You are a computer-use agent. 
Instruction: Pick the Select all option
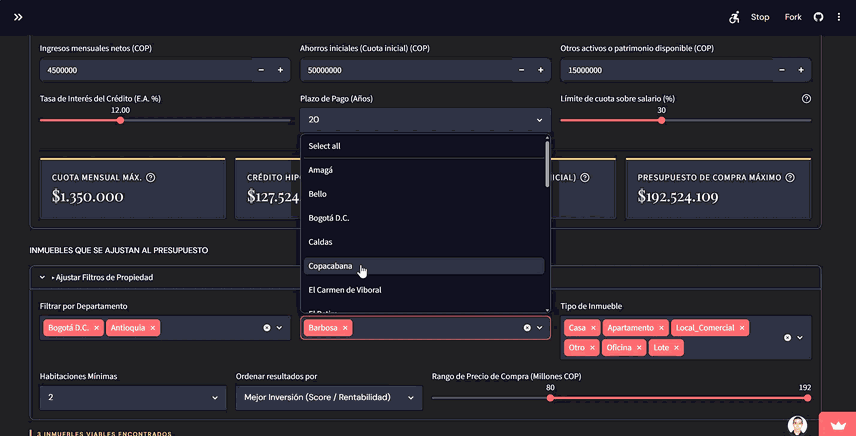[x=424, y=146]
